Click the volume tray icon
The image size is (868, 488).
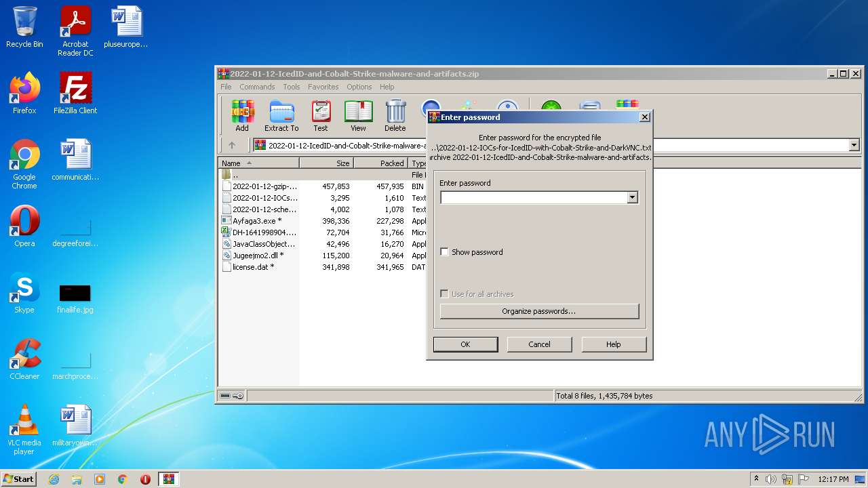coord(771,479)
